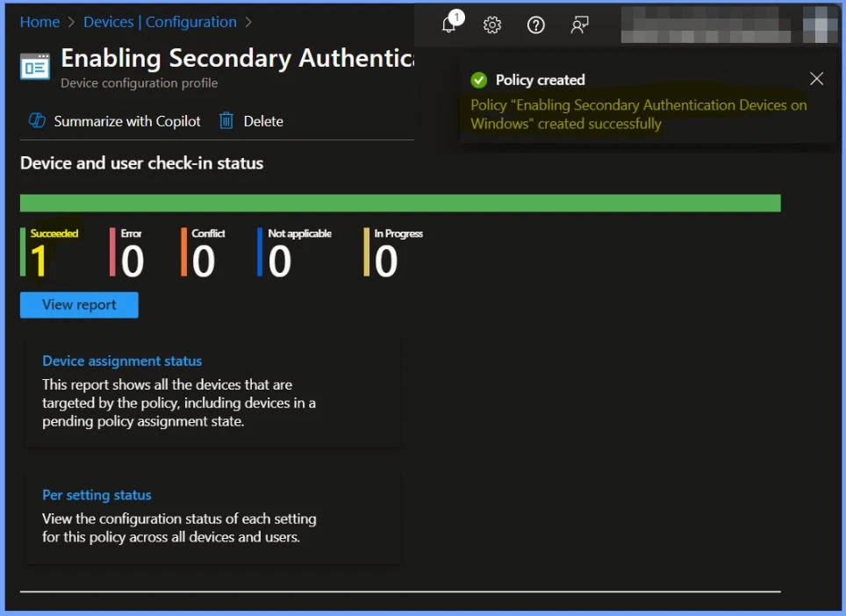Click the Copilot icon beside Summarize
Screen dimensions: 846x616
coord(37,120)
